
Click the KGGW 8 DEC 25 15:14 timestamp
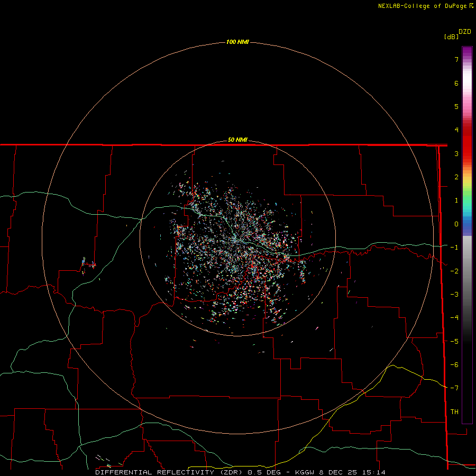pyautogui.click(x=340, y=472)
